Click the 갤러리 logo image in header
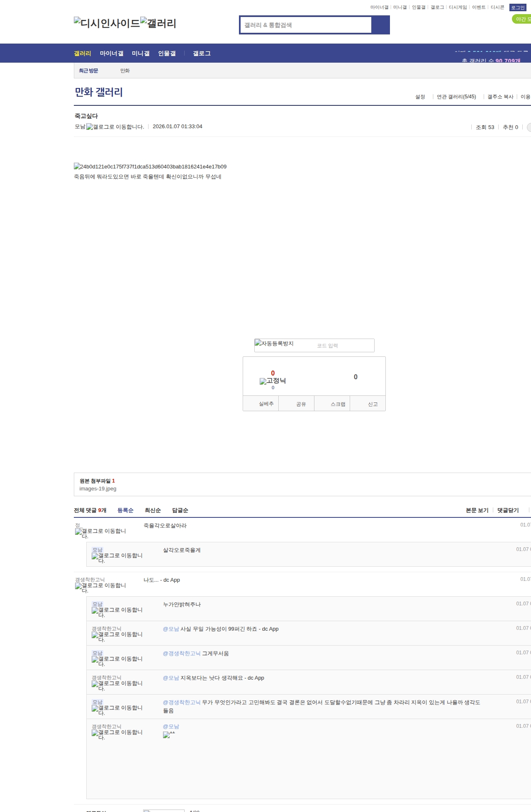 158,23
